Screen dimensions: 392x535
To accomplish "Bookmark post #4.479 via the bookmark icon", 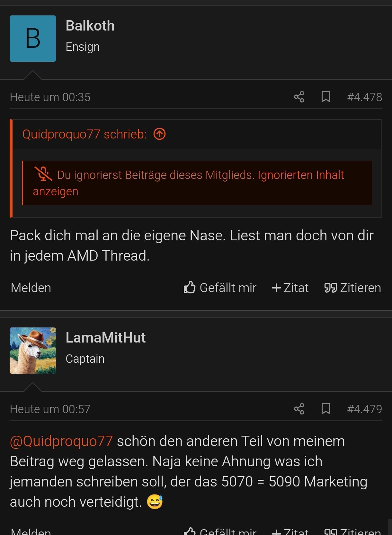I will [x=326, y=409].
